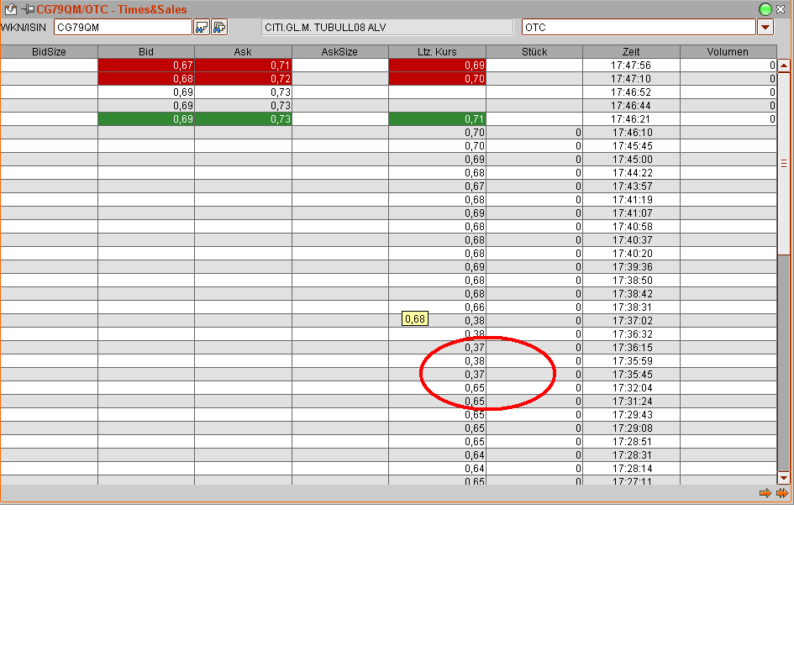Open the instrument search icon beside WKN field
The width and height of the screenshot is (794, 672).
tap(201, 27)
